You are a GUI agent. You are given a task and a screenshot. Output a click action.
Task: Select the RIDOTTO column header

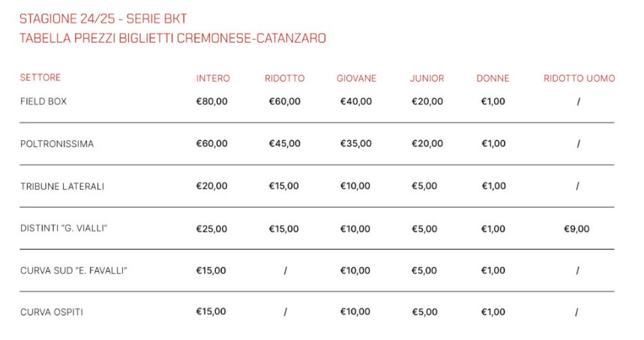(285, 78)
